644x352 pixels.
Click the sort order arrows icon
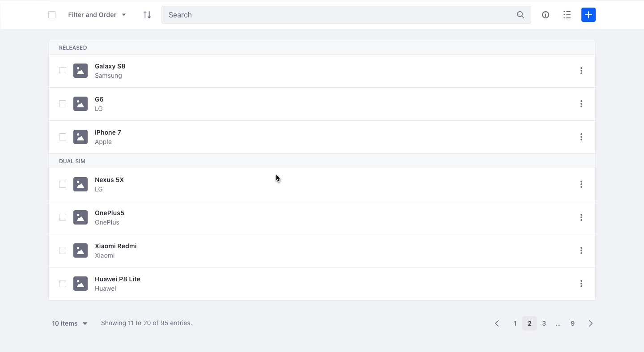[147, 15]
